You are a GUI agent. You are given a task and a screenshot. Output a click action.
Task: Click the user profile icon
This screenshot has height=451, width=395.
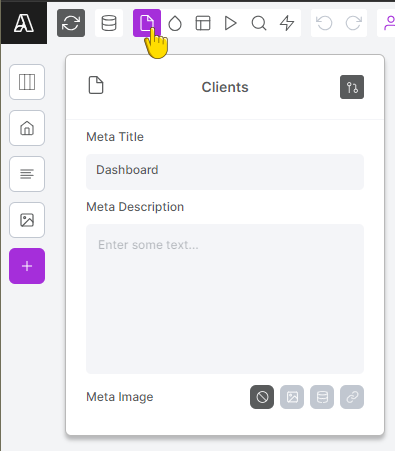pos(388,23)
